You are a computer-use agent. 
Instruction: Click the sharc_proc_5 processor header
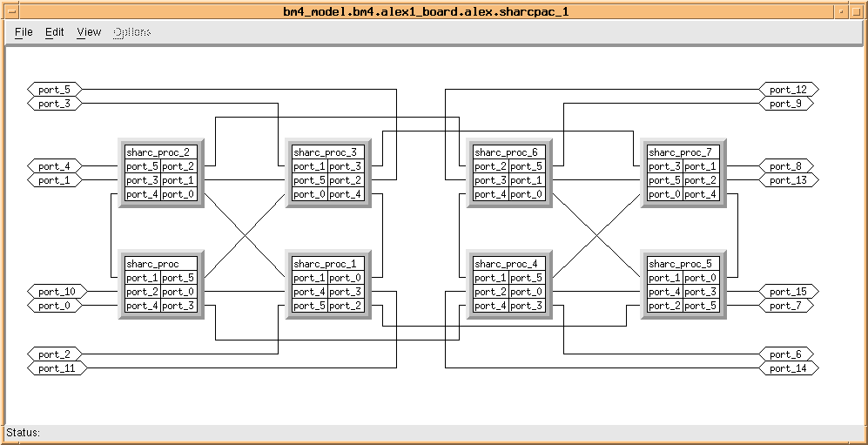point(683,264)
